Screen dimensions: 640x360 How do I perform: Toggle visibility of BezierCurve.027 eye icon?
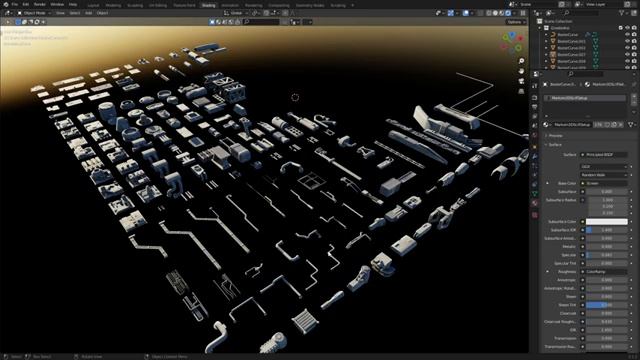pos(627,54)
